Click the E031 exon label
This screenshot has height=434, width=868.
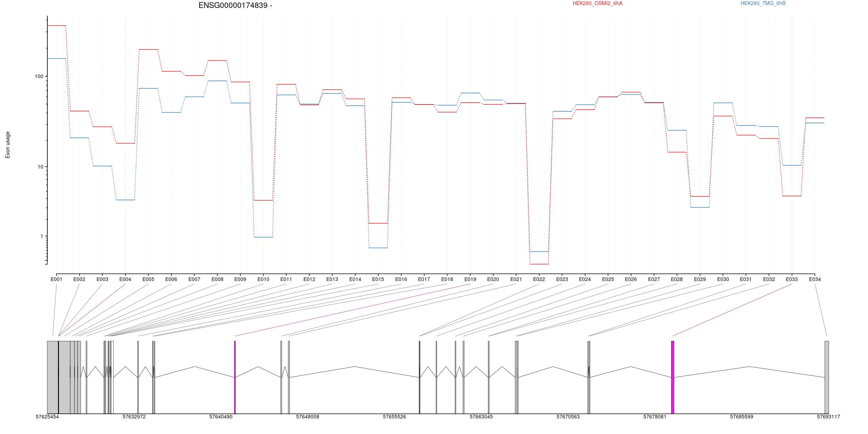746,279
